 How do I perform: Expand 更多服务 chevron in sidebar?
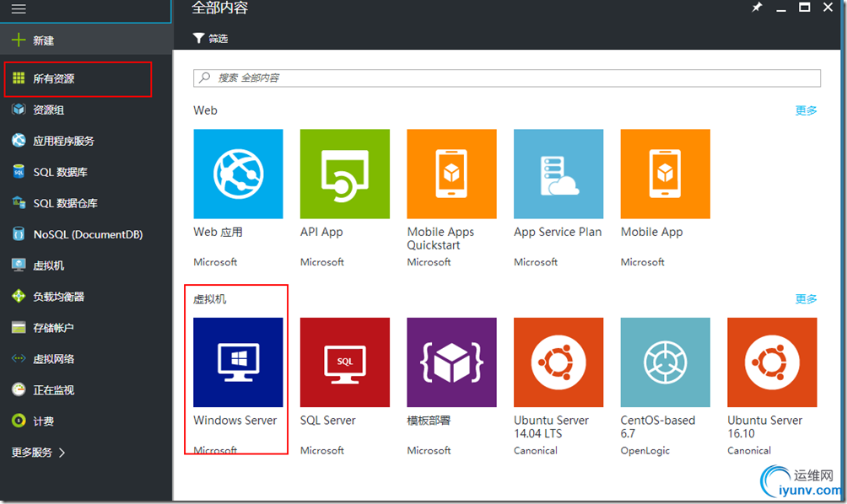click(x=62, y=453)
